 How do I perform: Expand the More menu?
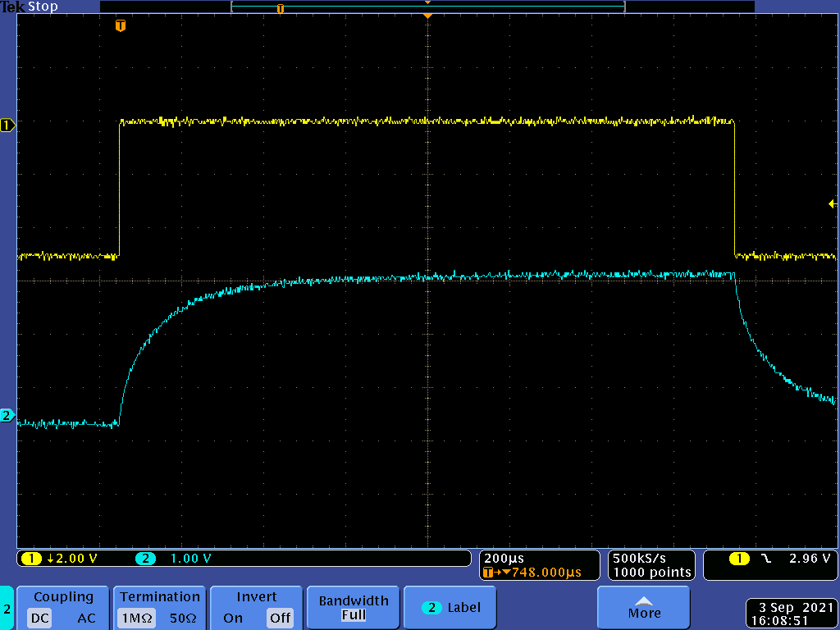644,608
